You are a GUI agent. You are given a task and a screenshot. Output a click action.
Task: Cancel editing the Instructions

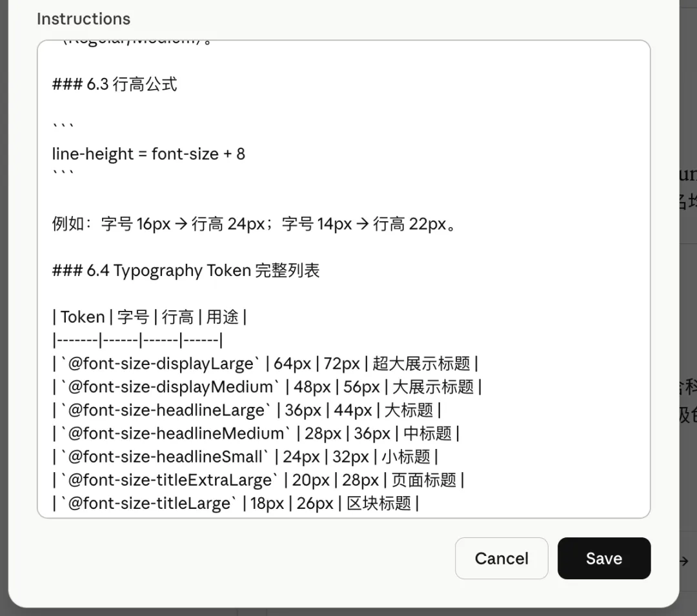coord(501,558)
